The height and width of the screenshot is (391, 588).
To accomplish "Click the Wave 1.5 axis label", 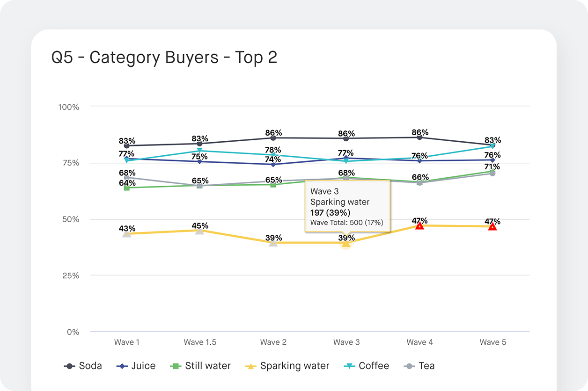I will tap(200, 342).
